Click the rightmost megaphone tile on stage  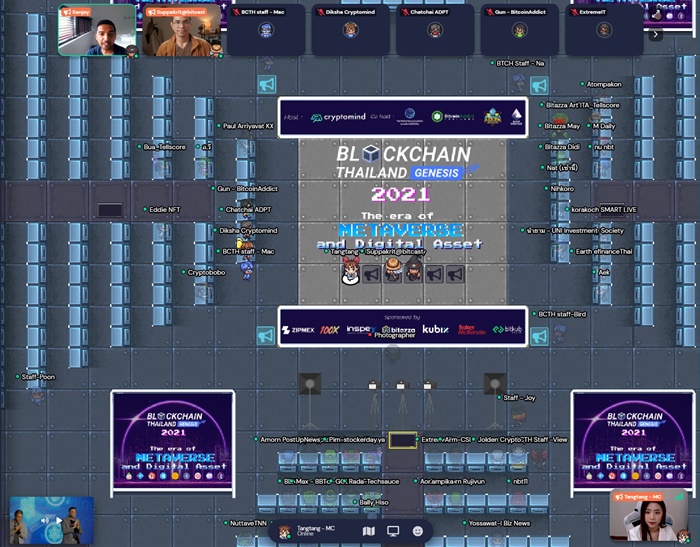click(455, 274)
